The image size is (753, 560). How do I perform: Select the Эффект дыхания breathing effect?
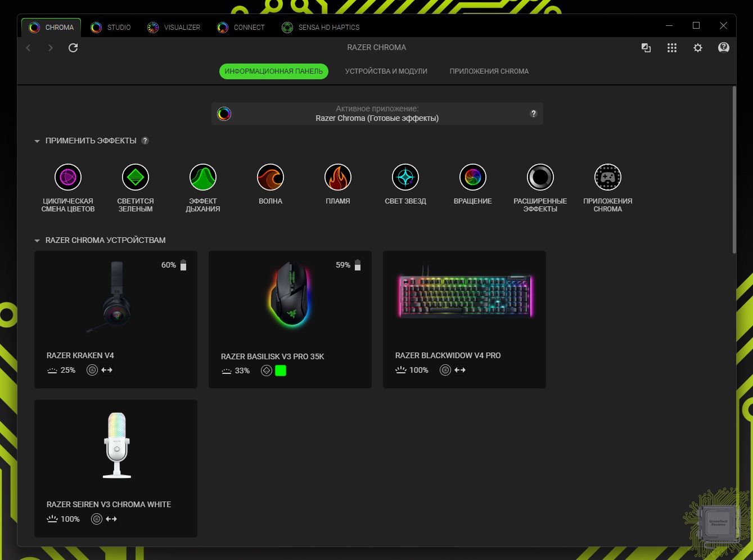point(203,178)
